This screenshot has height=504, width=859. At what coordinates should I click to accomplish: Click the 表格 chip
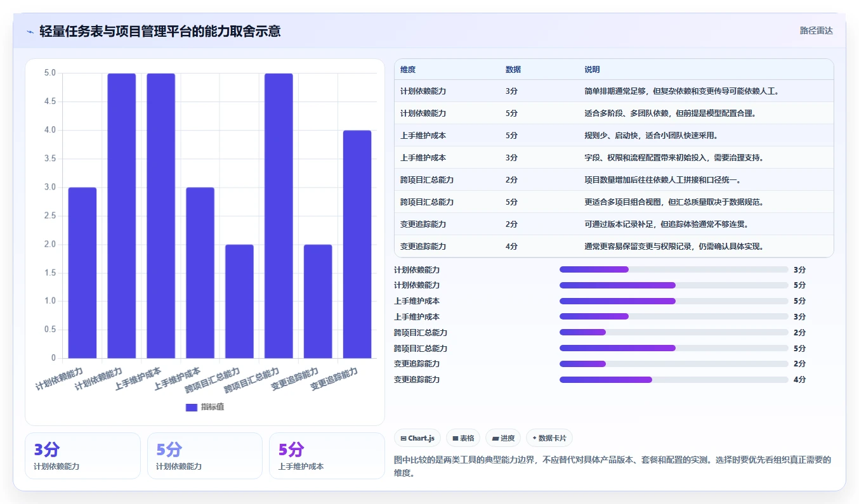pyautogui.click(x=463, y=438)
